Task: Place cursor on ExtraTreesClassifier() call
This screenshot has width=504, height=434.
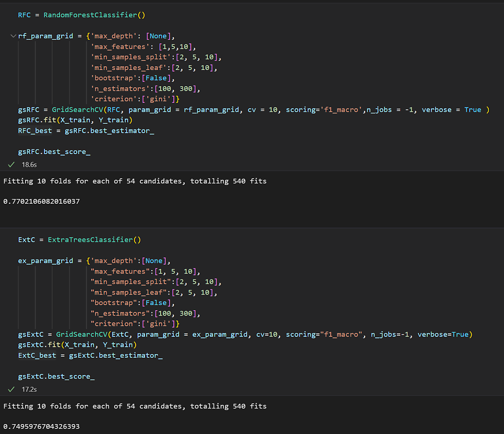Action: pyautogui.click(x=94, y=240)
